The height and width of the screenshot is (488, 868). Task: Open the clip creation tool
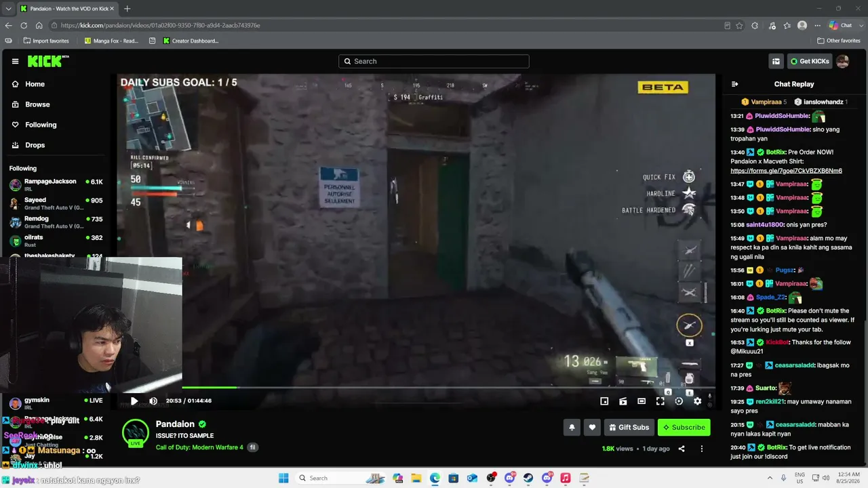(x=623, y=401)
